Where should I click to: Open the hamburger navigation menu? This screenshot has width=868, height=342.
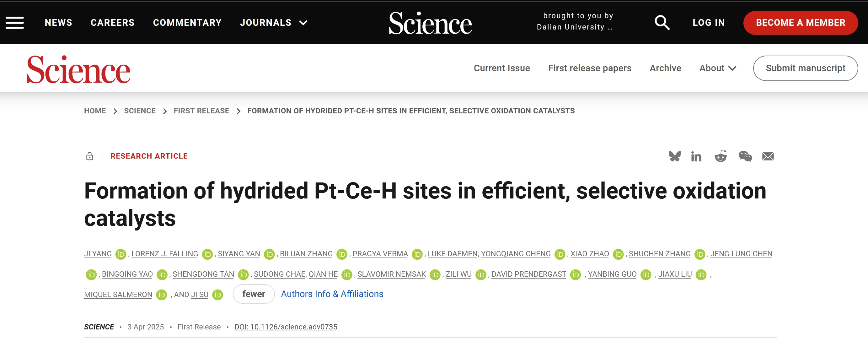(15, 23)
